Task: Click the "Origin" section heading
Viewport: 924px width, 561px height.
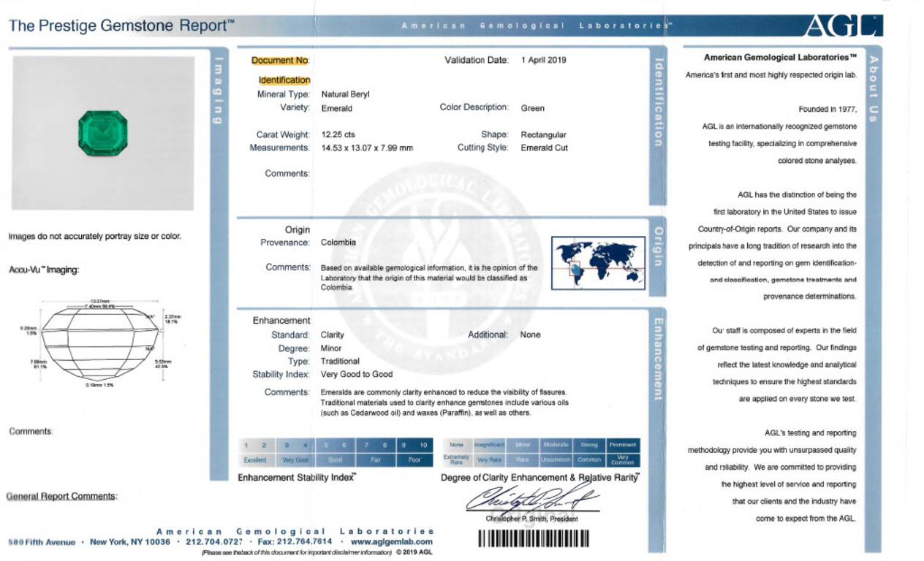Action: point(298,229)
